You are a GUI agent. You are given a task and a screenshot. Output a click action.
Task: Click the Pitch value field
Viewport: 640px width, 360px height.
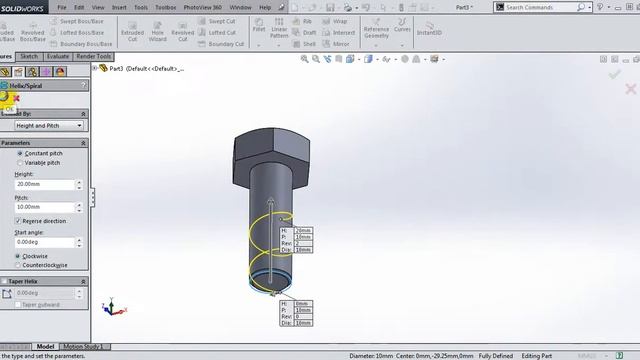tap(45, 207)
